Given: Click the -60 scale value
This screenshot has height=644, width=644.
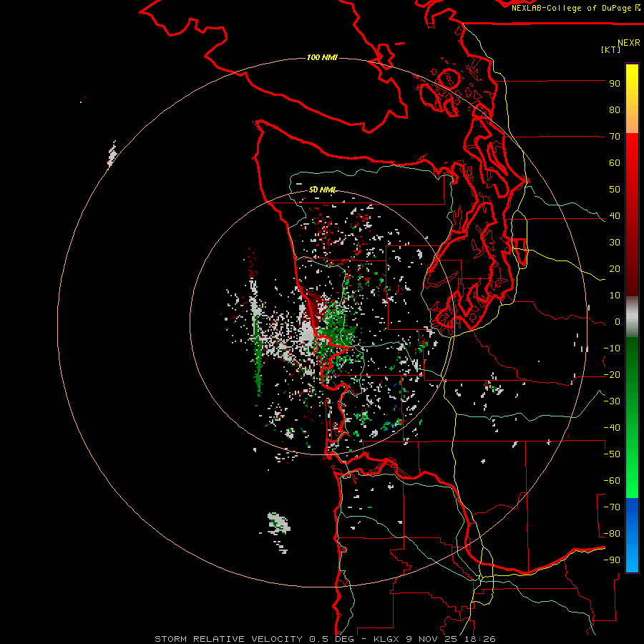Looking at the screenshot, I should [x=612, y=481].
